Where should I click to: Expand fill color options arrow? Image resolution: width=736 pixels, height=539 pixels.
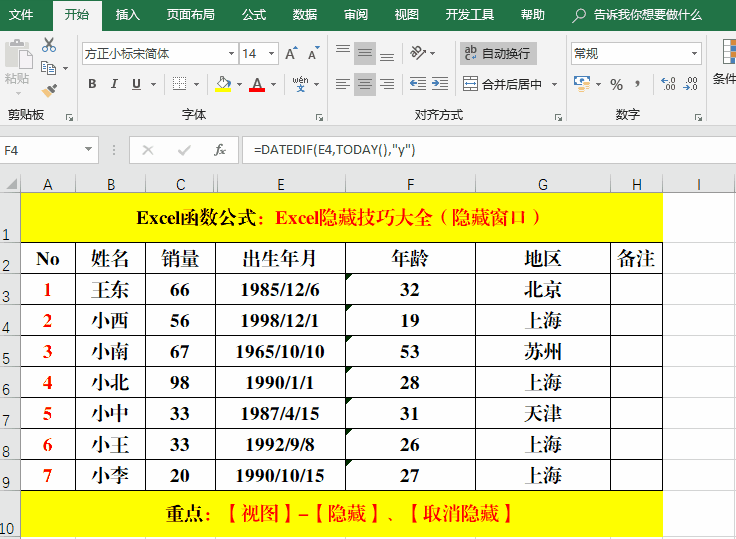[239, 85]
